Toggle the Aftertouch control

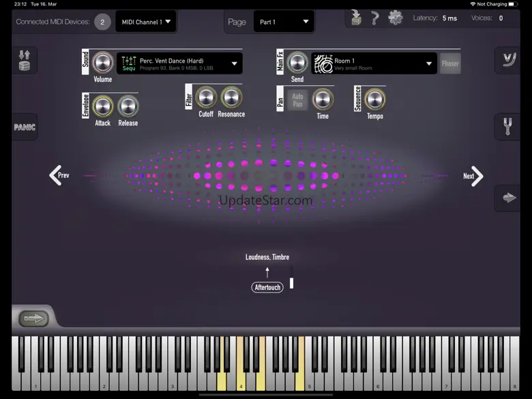click(267, 287)
